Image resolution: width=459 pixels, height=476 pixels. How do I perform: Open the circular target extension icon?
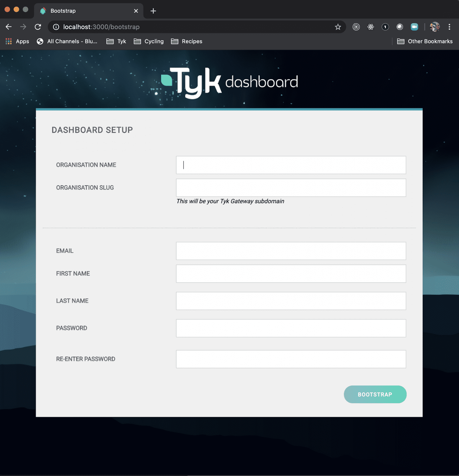[x=356, y=27]
